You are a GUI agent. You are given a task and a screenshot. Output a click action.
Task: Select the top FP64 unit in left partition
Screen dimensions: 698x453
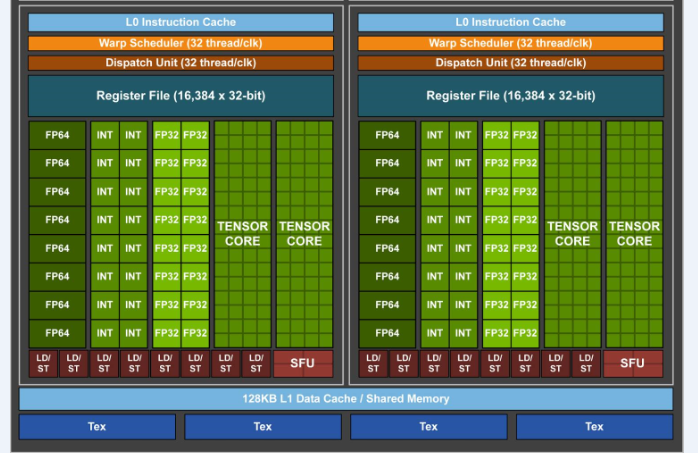[57, 135]
